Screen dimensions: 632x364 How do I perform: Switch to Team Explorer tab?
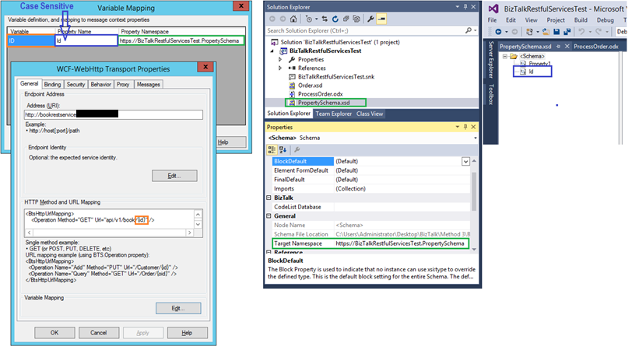[333, 114]
